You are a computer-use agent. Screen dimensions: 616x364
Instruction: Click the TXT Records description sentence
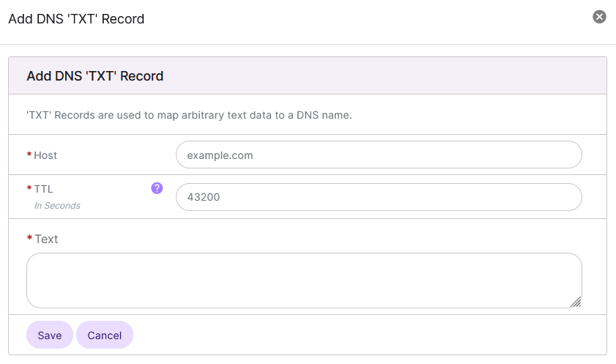pyautogui.click(x=189, y=115)
